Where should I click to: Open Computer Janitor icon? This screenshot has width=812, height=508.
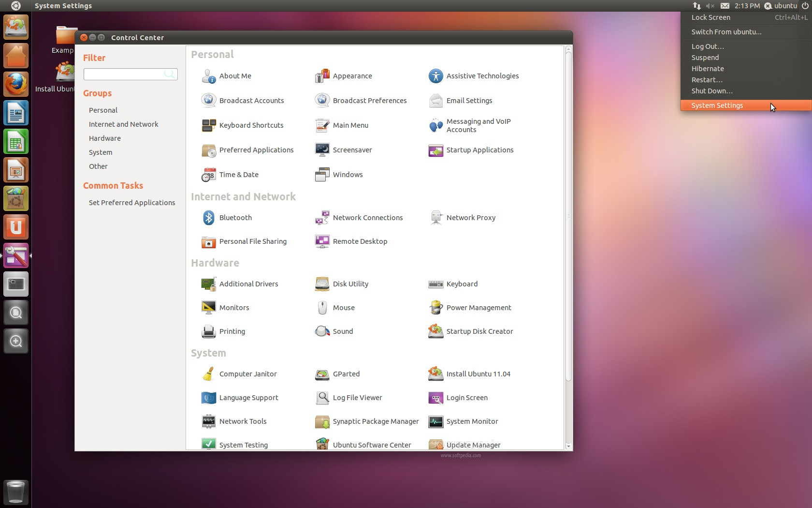click(x=209, y=374)
